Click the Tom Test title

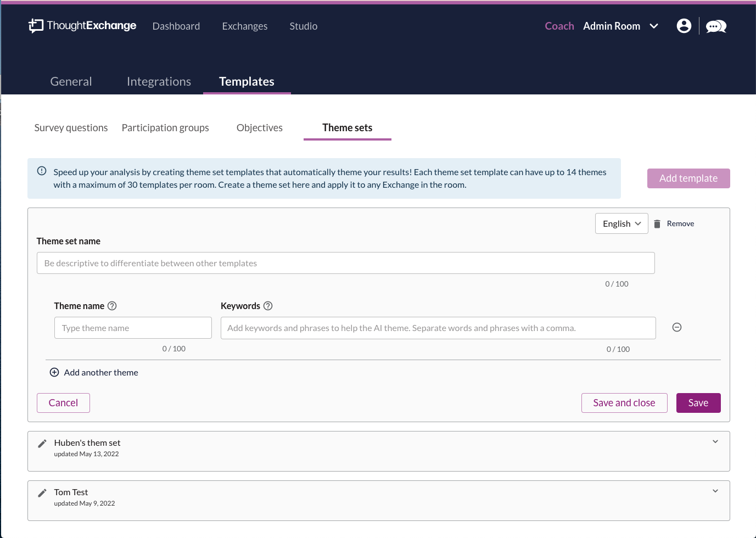point(71,492)
